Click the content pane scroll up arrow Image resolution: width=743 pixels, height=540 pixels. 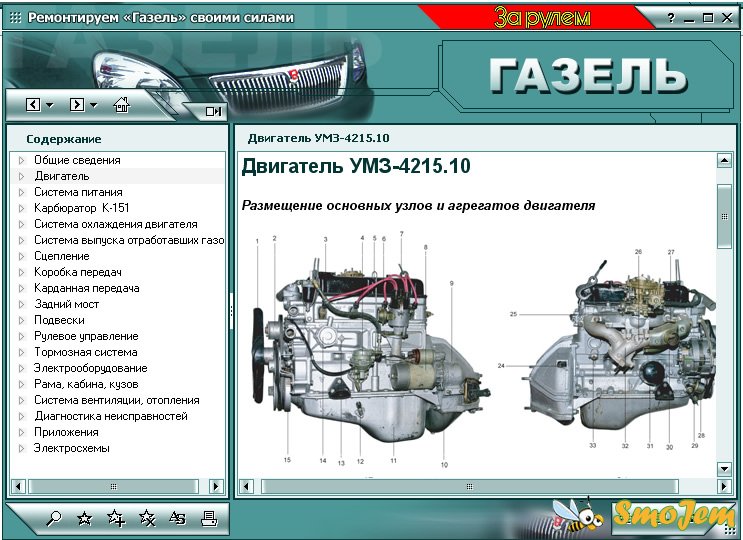click(x=724, y=160)
